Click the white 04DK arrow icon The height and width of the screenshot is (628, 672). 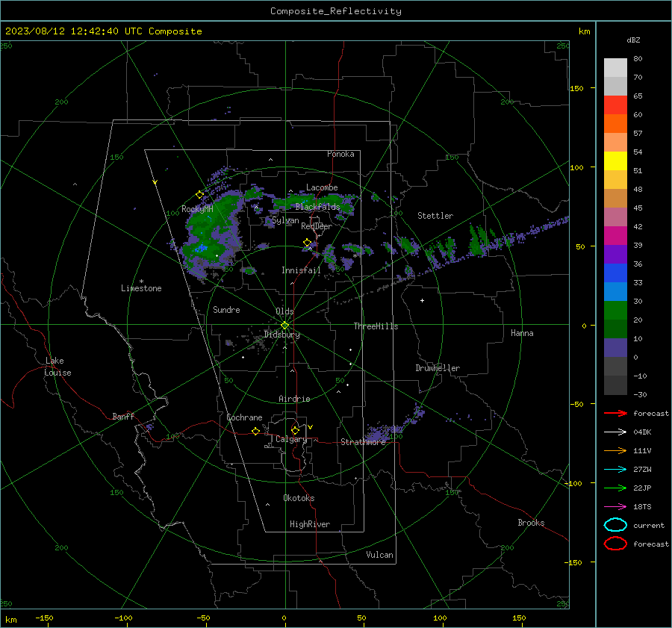click(615, 432)
